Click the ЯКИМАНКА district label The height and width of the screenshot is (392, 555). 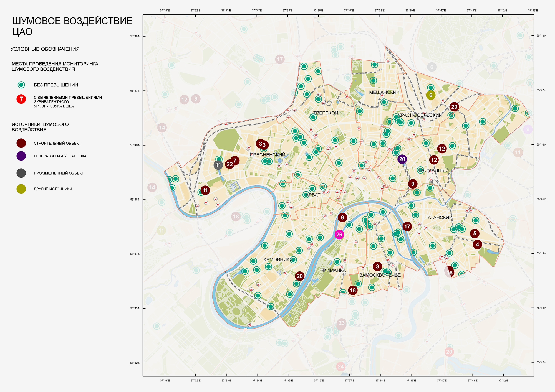(x=333, y=270)
